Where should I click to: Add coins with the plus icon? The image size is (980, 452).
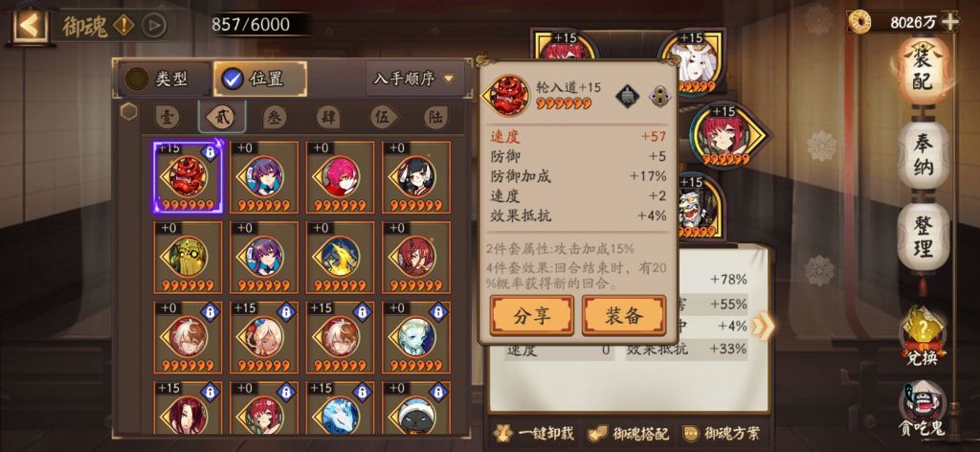pos(949,23)
